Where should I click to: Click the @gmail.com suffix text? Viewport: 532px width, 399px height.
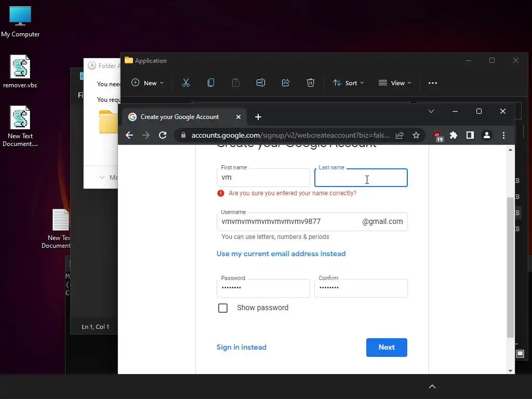tap(382, 221)
